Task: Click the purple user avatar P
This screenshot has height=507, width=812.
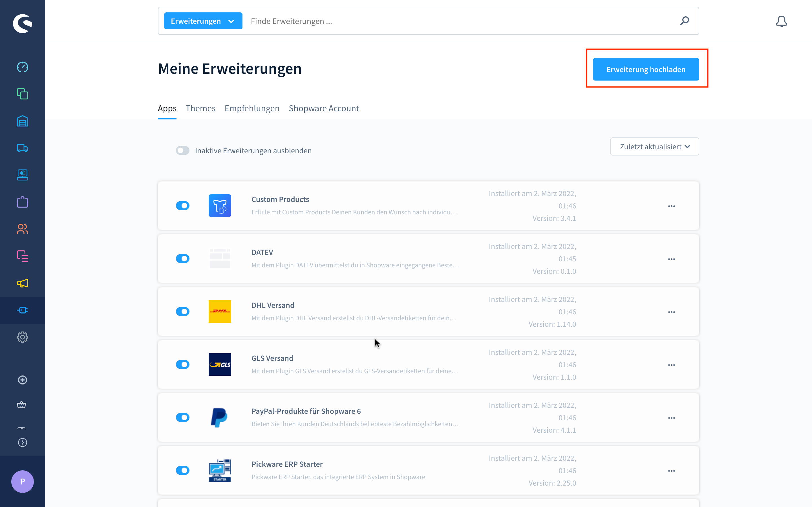Action: click(x=23, y=482)
